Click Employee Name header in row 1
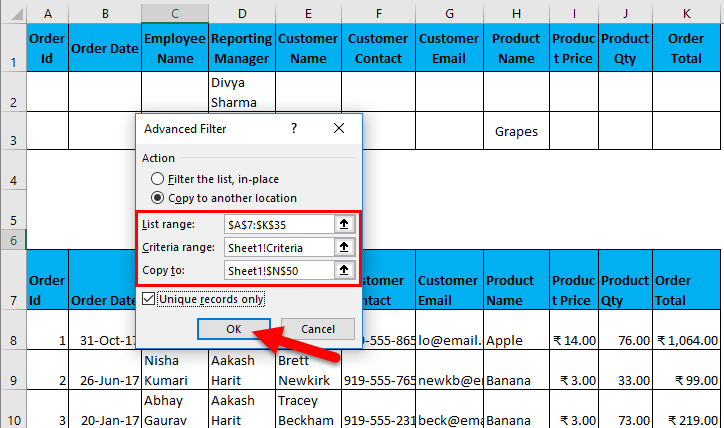This screenshot has height=428, width=724. point(175,48)
